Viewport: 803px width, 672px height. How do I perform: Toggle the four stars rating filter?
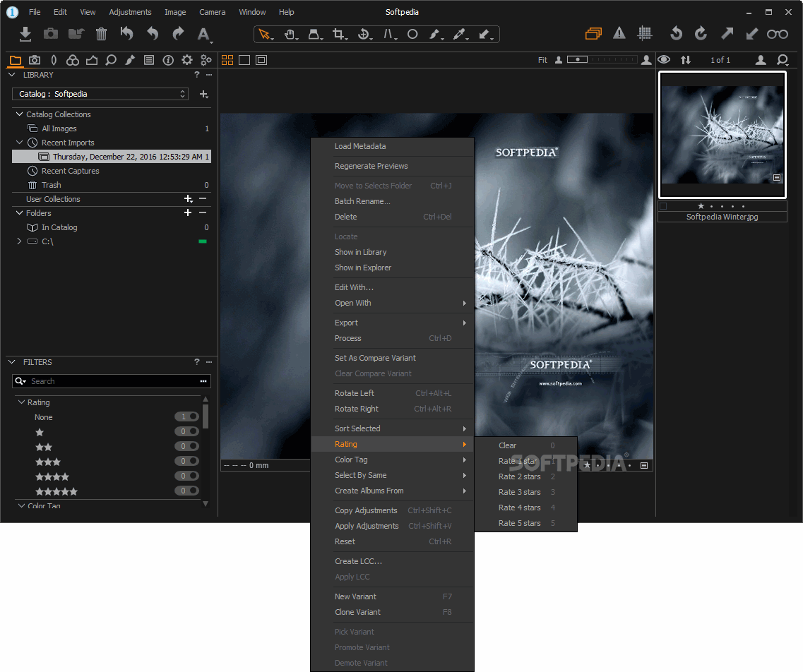[186, 476]
